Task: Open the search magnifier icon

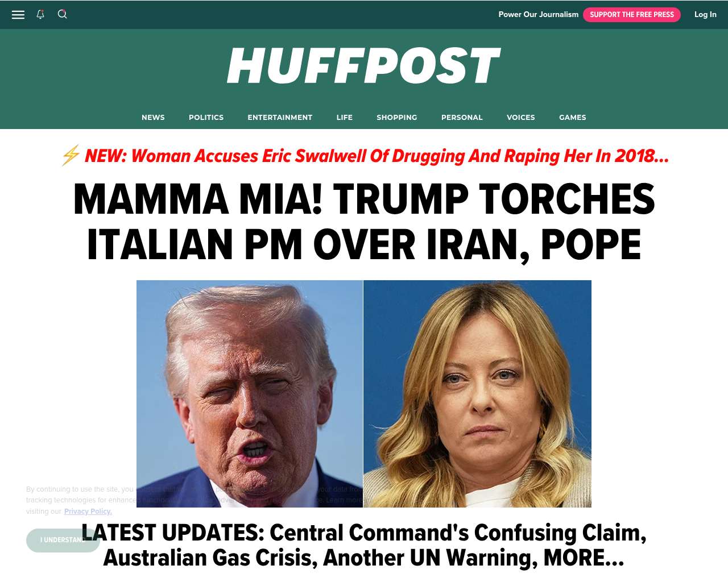Action: click(63, 14)
